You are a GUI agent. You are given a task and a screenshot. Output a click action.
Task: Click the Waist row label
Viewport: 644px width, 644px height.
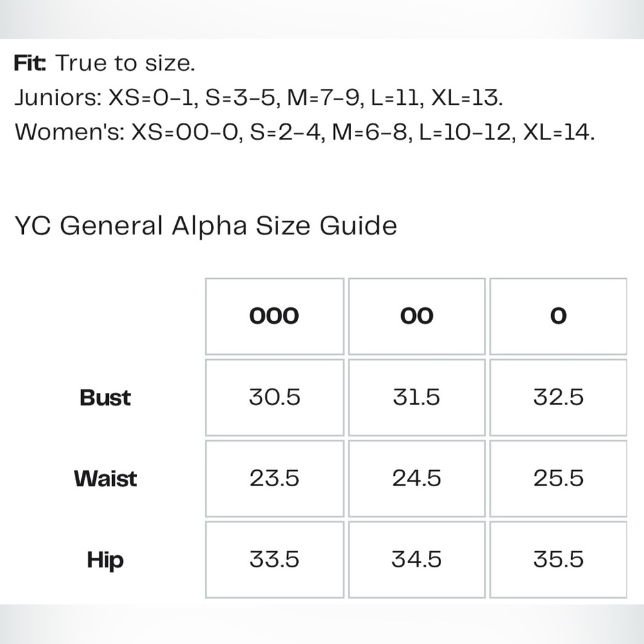click(x=105, y=478)
